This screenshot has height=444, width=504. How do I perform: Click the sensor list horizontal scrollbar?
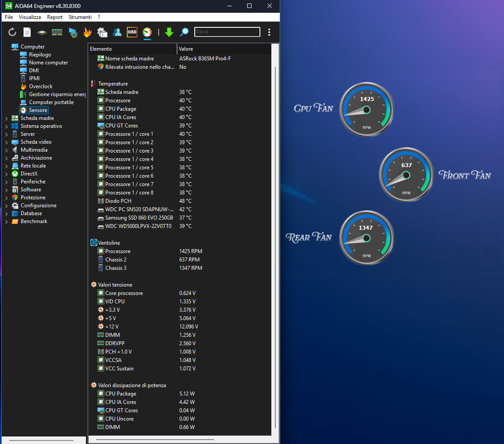click(155, 439)
